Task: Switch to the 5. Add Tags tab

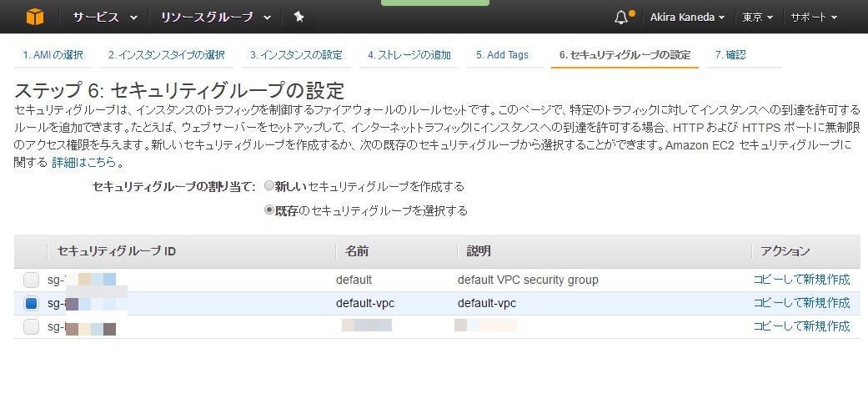Action: coord(502,55)
